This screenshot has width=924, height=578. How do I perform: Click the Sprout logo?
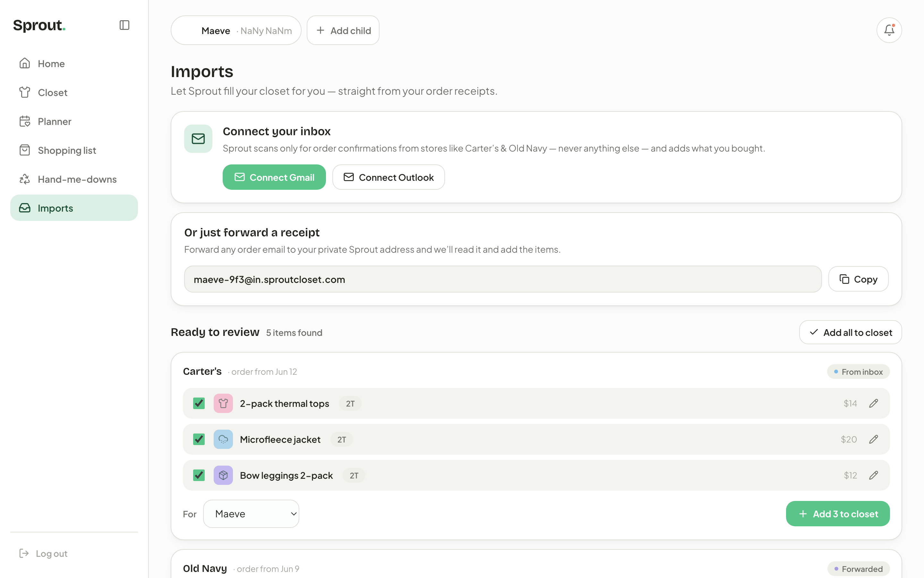pyautogui.click(x=39, y=25)
